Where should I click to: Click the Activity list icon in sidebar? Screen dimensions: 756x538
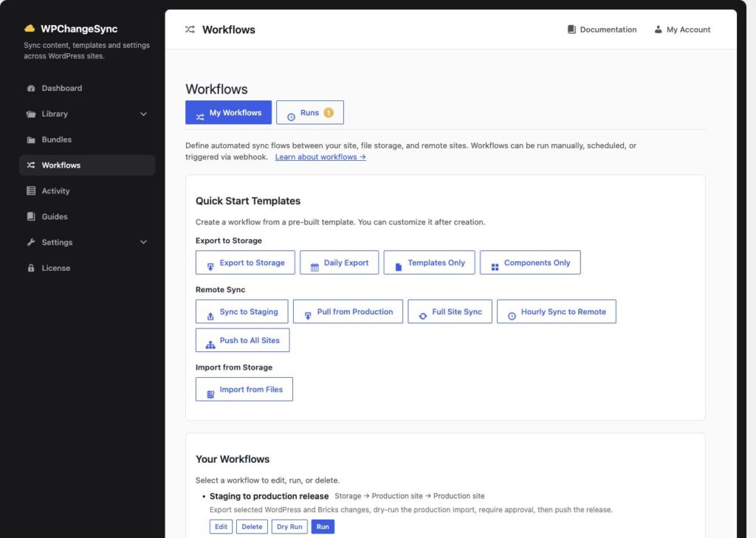tap(31, 191)
